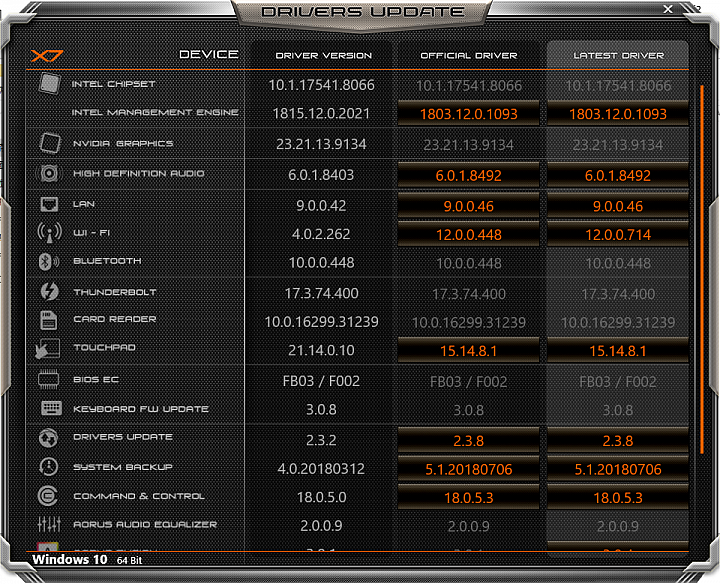
Task: Click Windows 10 64 Bit status text
Action: pyautogui.click(x=87, y=560)
